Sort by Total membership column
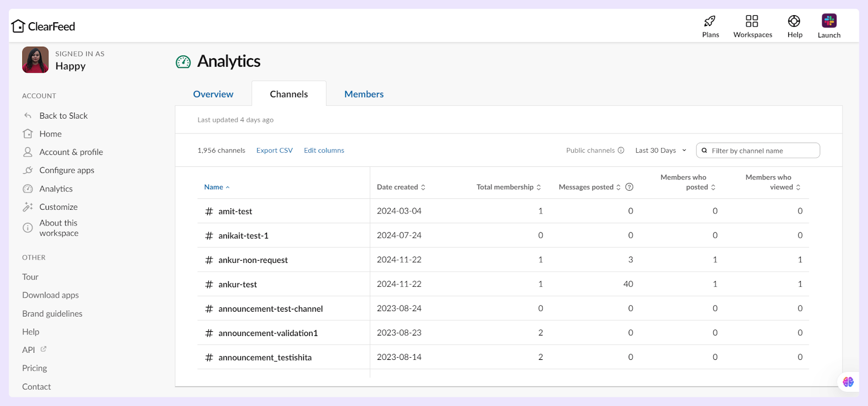Screen dimensions: 868x406 [509, 187]
